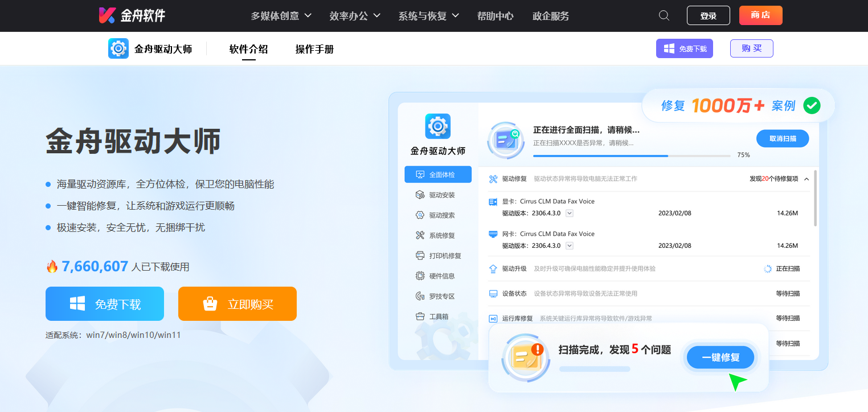
Task: Open 系统与恢复 dropdown menu
Action: [429, 16]
